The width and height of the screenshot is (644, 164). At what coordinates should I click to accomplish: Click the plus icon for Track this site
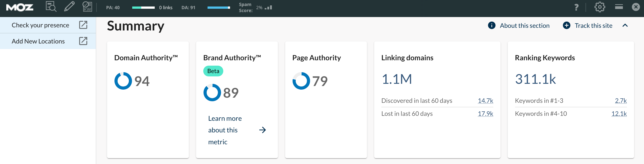tap(566, 25)
